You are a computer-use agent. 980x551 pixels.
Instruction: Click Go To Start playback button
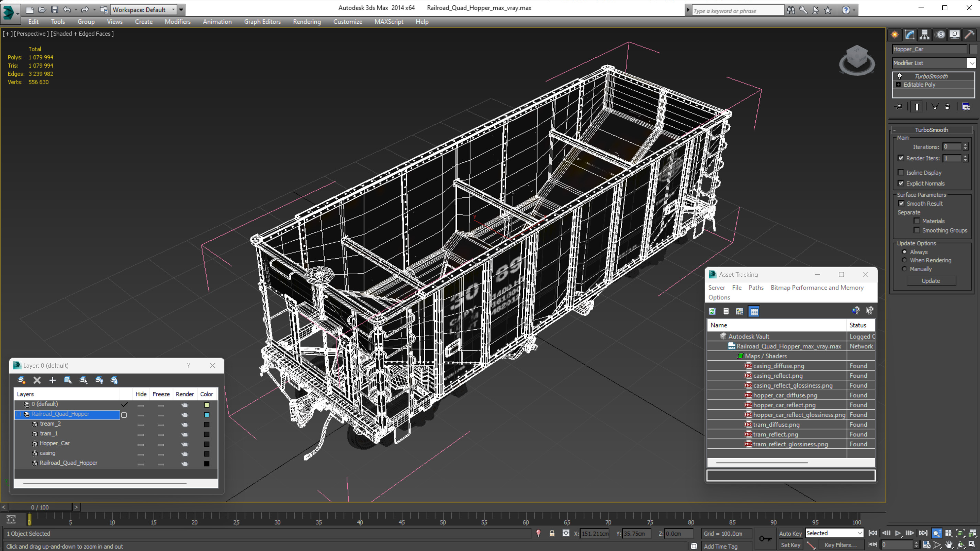click(x=873, y=533)
